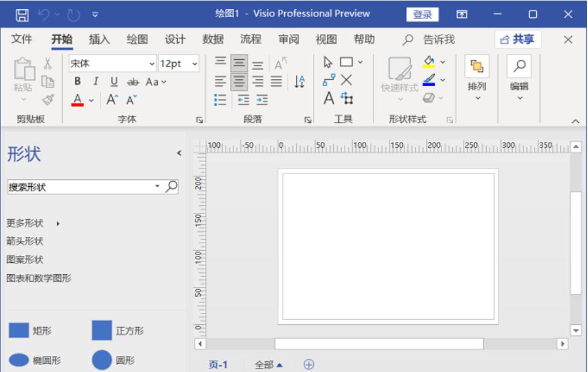
Task: Select the Connector tool
Action: (330, 80)
